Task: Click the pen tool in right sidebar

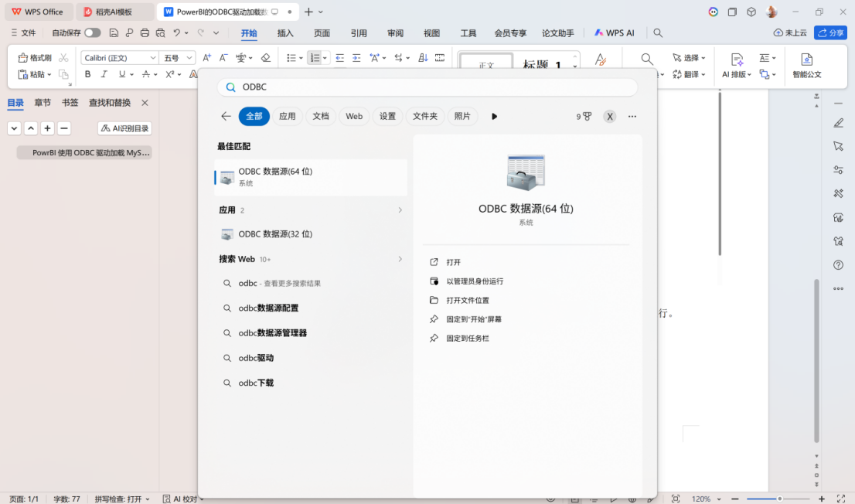Action: coord(839,123)
